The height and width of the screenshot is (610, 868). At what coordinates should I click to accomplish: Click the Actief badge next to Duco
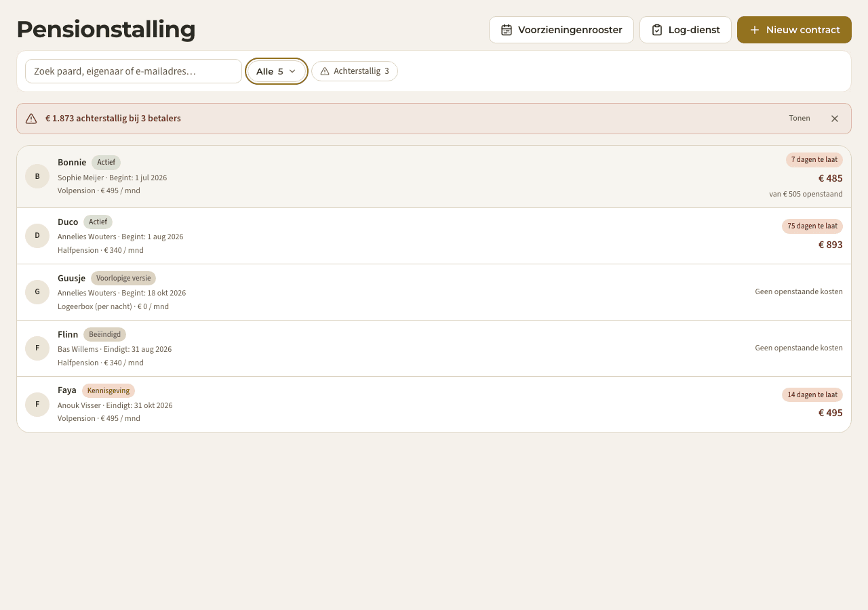[98, 222]
